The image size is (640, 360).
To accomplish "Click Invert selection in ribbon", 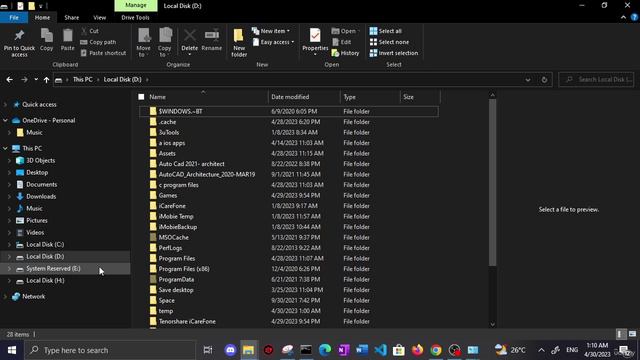I will [394, 53].
